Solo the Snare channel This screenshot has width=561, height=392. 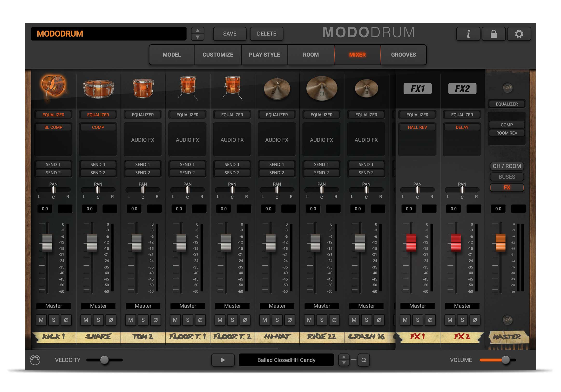pos(98,320)
